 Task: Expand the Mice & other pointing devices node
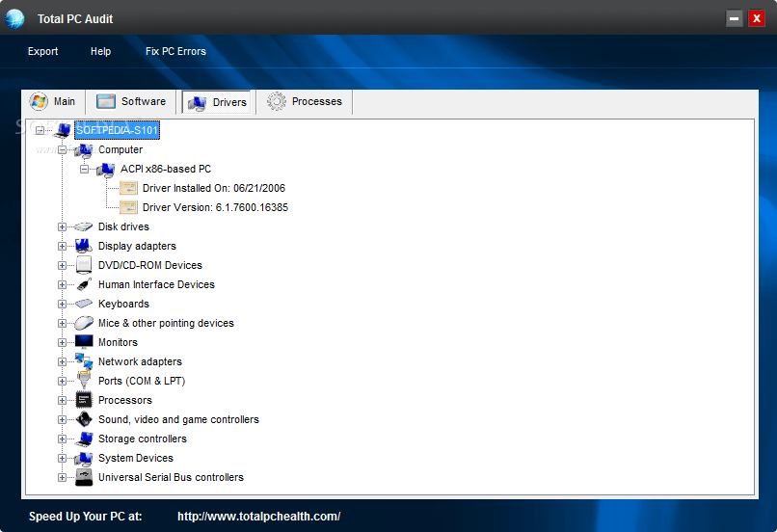[62, 324]
